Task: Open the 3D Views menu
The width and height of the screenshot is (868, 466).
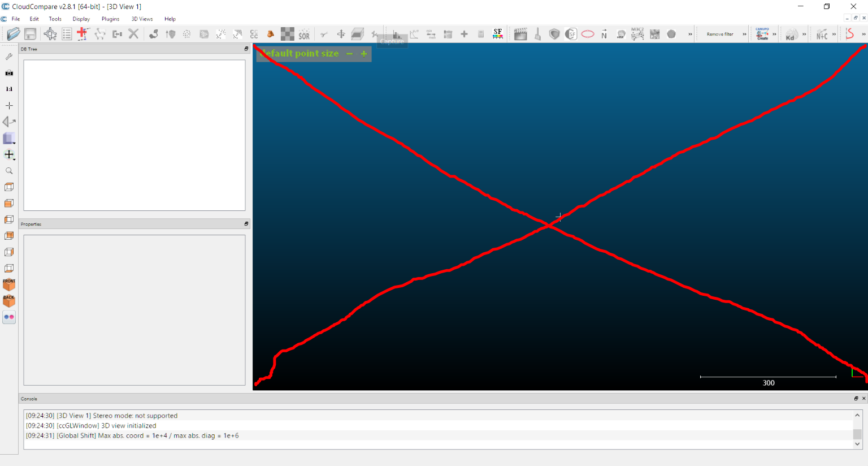Action: click(142, 19)
